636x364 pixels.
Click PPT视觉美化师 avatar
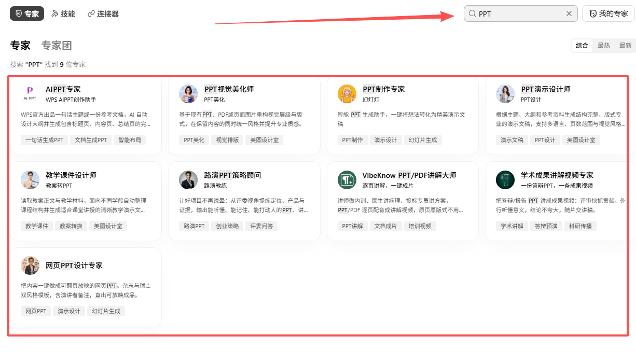(x=188, y=94)
